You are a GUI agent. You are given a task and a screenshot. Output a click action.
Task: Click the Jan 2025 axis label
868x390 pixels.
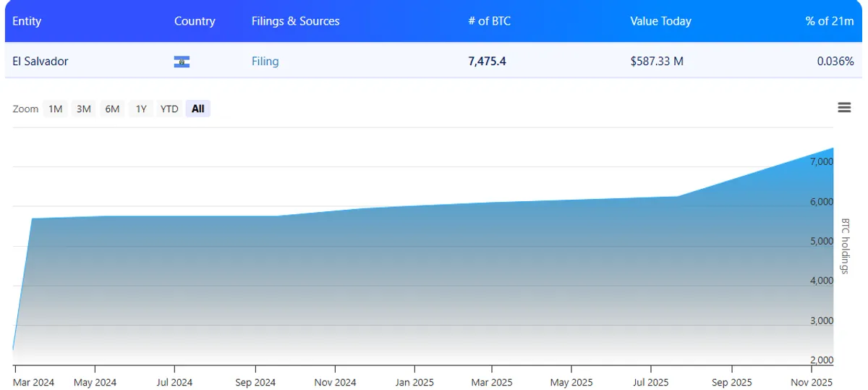tap(414, 382)
